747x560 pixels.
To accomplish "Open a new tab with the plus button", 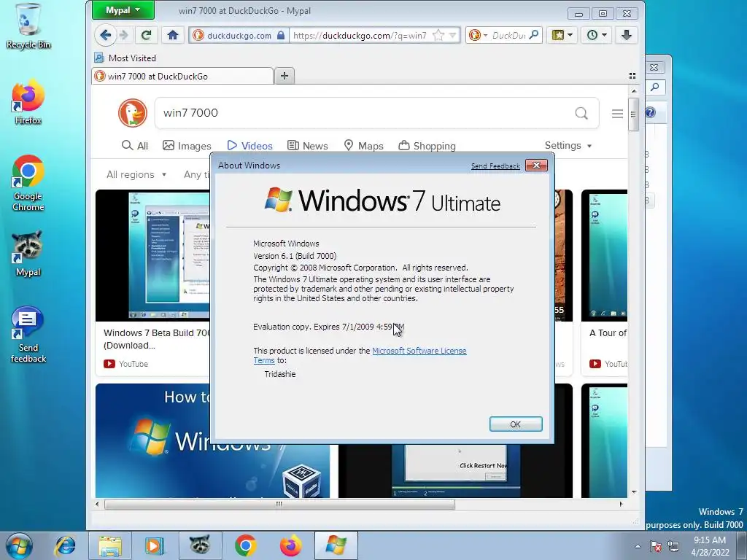I will coord(285,76).
